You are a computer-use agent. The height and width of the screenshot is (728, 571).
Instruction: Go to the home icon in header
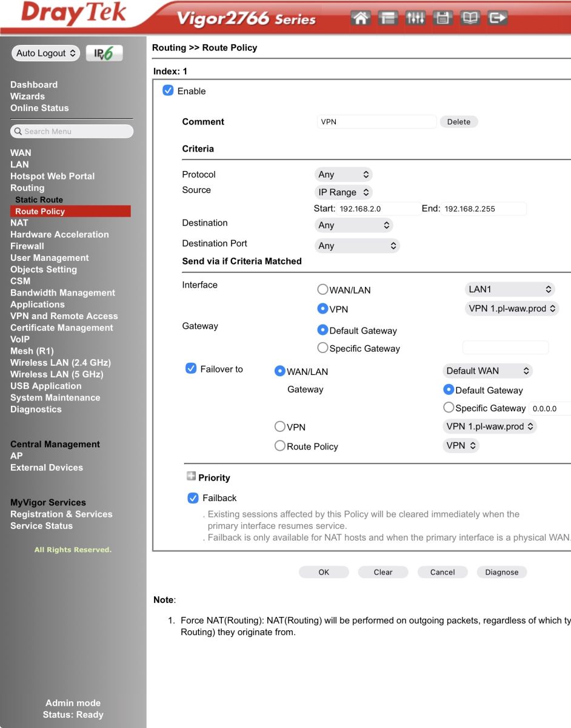(361, 18)
